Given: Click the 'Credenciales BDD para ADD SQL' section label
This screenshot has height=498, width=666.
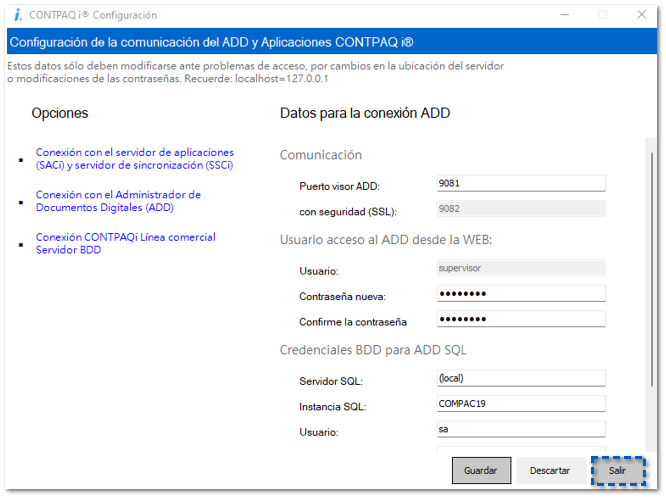Looking at the screenshot, I should point(373,350).
